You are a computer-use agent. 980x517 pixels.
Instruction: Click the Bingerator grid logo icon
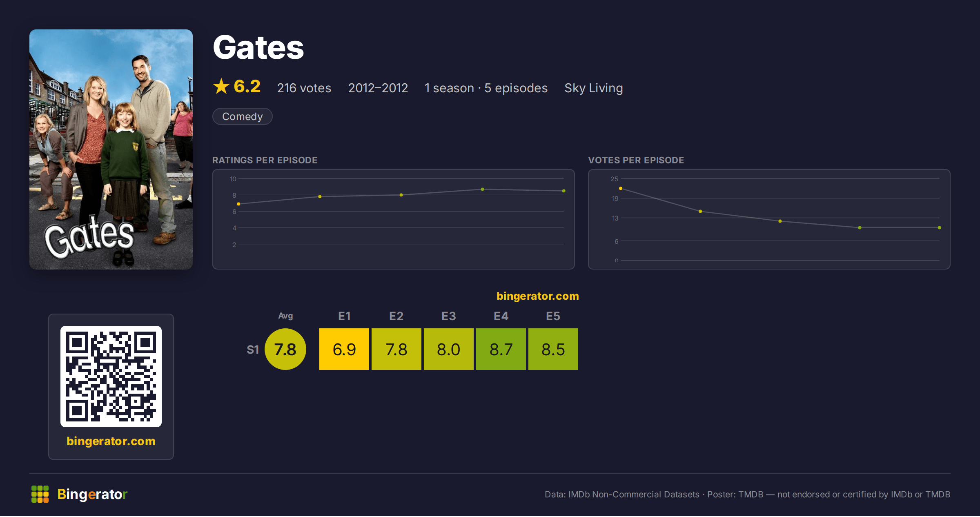point(40,494)
